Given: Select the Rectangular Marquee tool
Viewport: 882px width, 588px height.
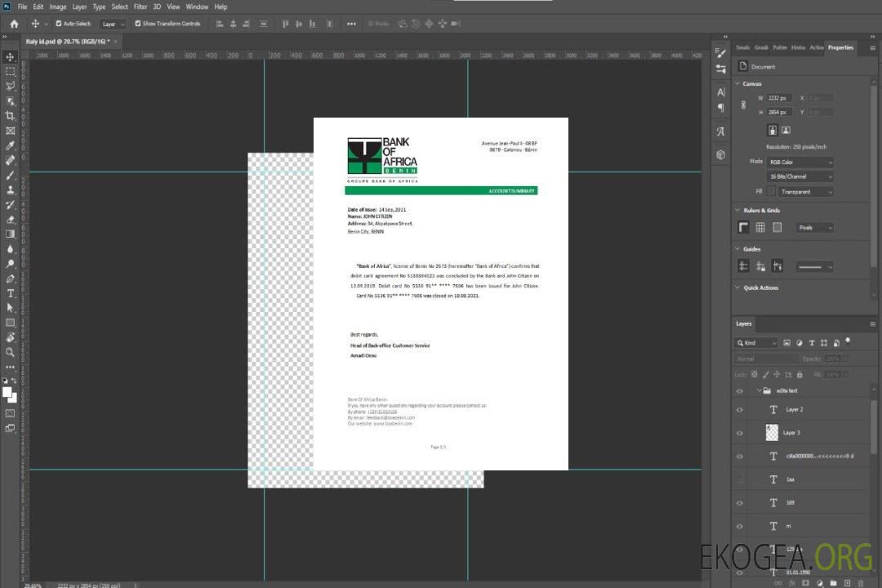Looking at the screenshot, I should coord(10,72).
